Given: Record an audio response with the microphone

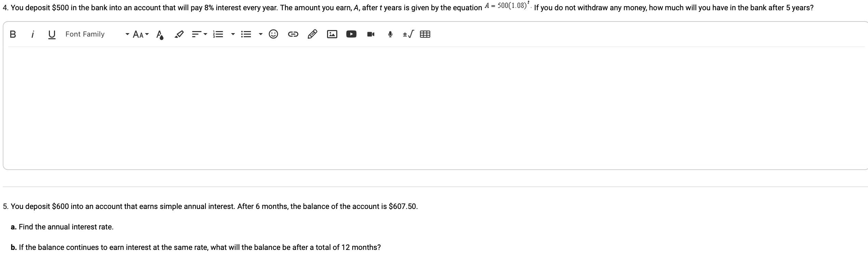Looking at the screenshot, I should click(390, 34).
